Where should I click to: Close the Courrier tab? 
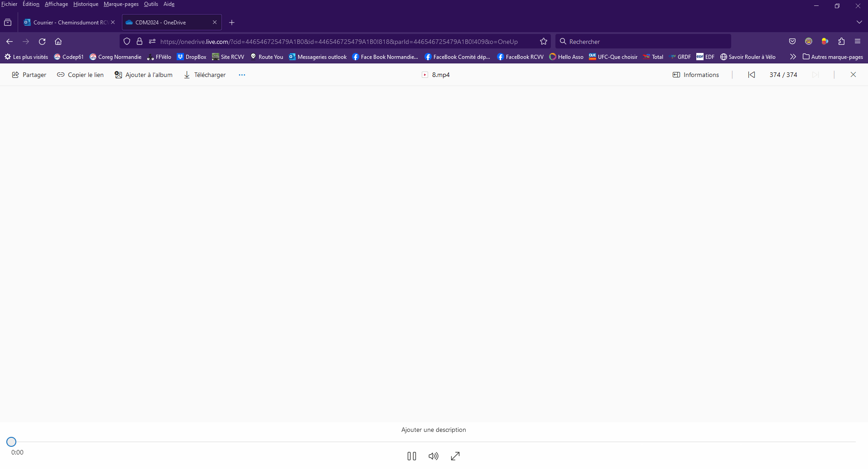coord(113,22)
